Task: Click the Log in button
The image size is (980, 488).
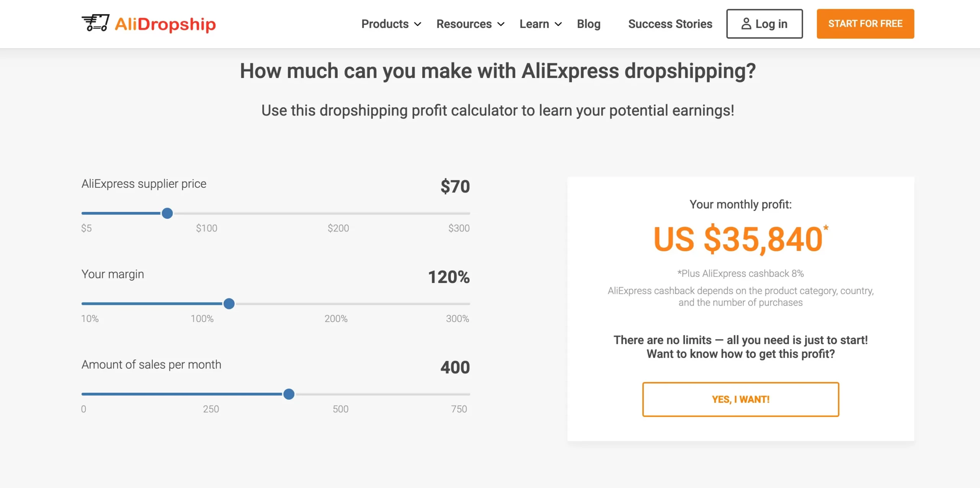Action: click(x=764, y=24)
